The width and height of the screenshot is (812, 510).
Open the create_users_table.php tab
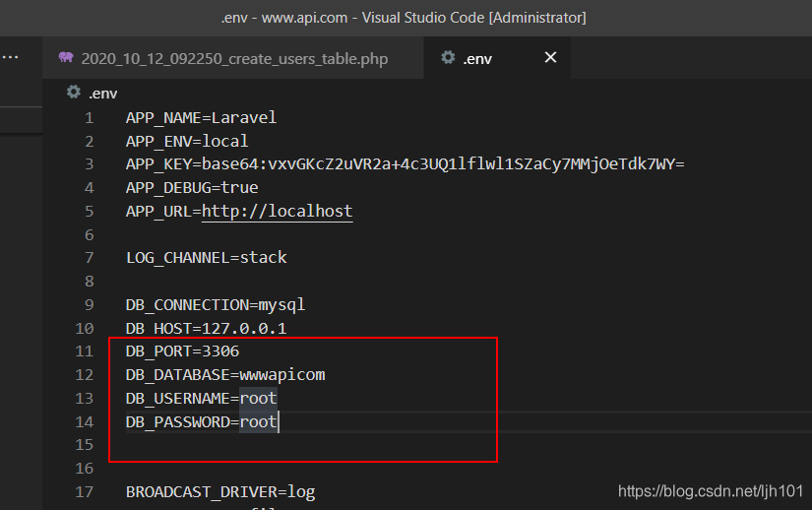pos(233,58)
